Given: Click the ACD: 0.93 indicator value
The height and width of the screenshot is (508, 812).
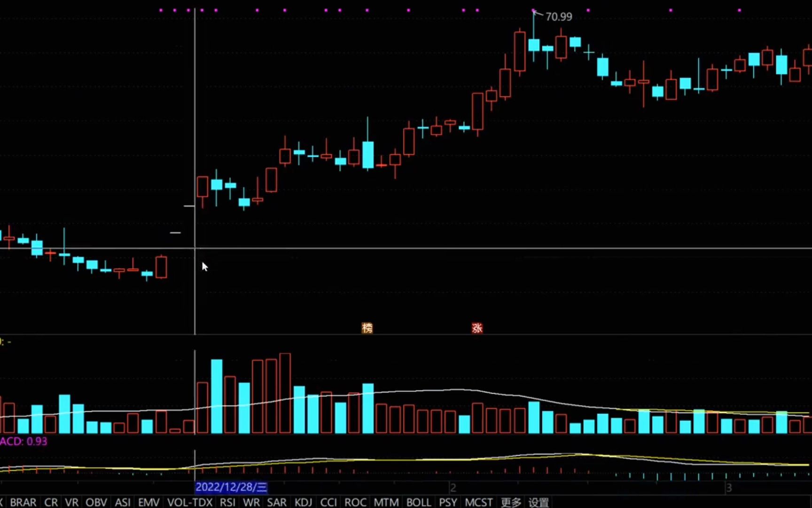Looking at the screenshot, I should point(23,441).
